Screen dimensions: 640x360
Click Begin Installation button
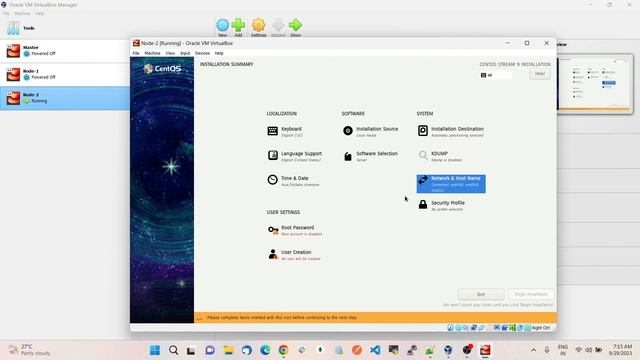coord(531,294)
